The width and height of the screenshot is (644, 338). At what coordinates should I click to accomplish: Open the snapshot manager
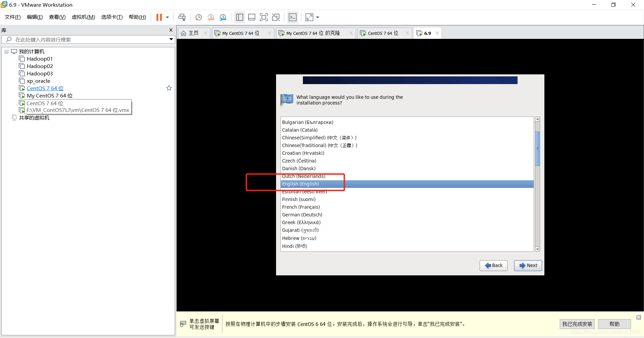click(x=223, y=17)
